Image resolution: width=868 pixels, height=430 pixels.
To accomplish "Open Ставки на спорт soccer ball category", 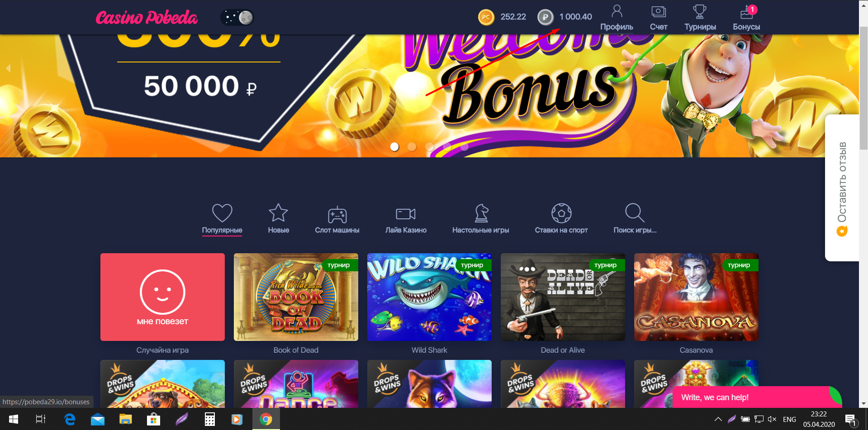I will [561, 219].
